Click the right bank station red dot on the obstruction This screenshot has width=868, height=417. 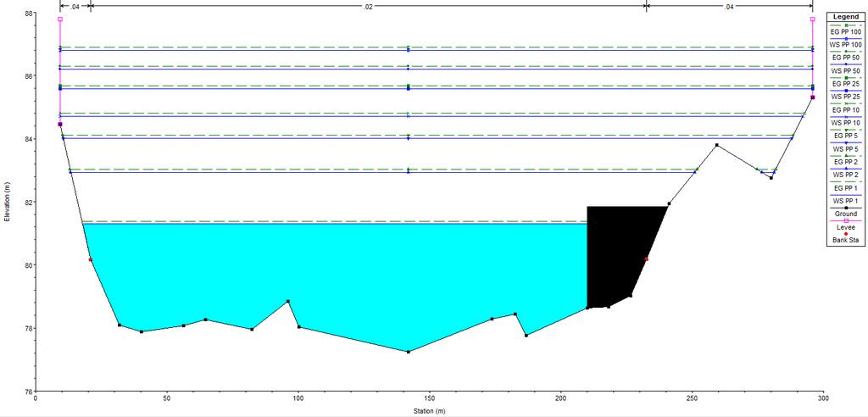click(x=646, y=259)
